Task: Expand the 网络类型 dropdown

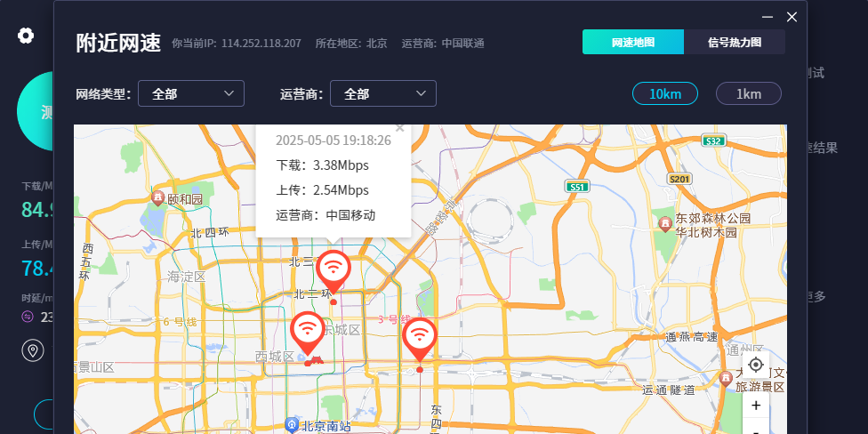Action: point(191,93)
